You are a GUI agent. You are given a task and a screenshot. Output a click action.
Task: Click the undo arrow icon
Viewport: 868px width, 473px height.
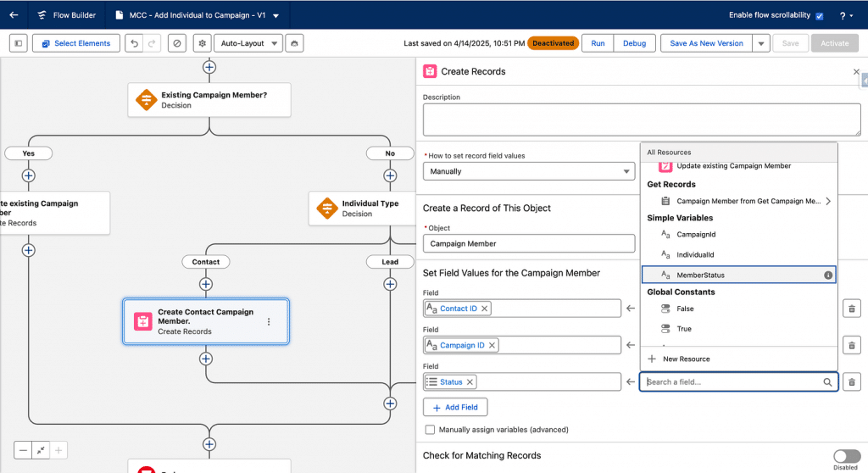[x=134, y=43]
